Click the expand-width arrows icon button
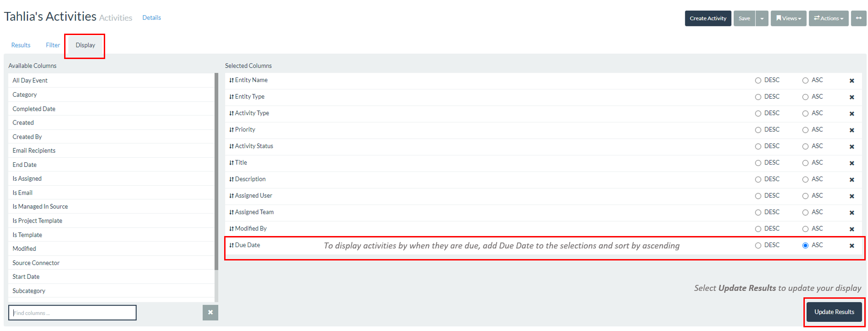This screenshot has height=331, width=868. coord(858,18)
